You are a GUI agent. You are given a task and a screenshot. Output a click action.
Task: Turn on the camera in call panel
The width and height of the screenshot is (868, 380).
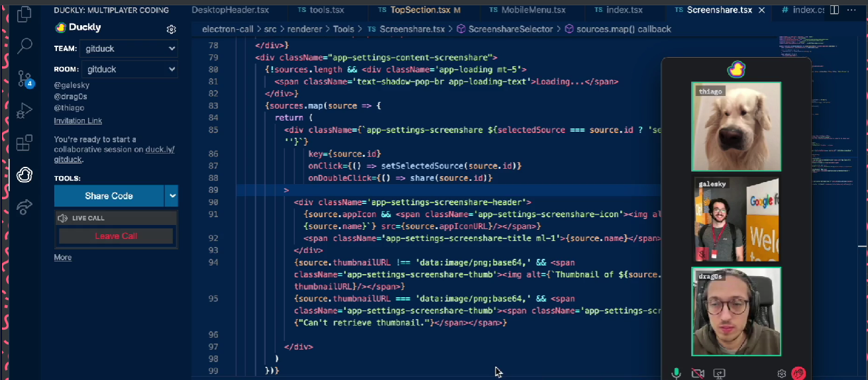pos(698,374)
